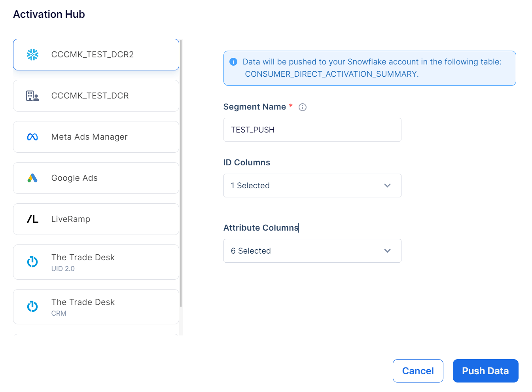Open the ID Columns dropdown
The width and height of the screenshot is (532, 392).
[x=312, y=186]
